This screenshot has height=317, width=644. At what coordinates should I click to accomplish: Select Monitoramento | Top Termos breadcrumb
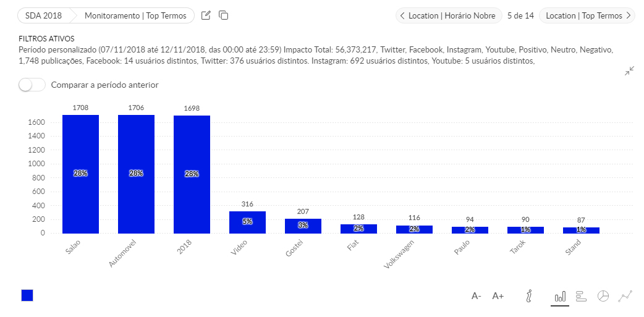(135, 15)
